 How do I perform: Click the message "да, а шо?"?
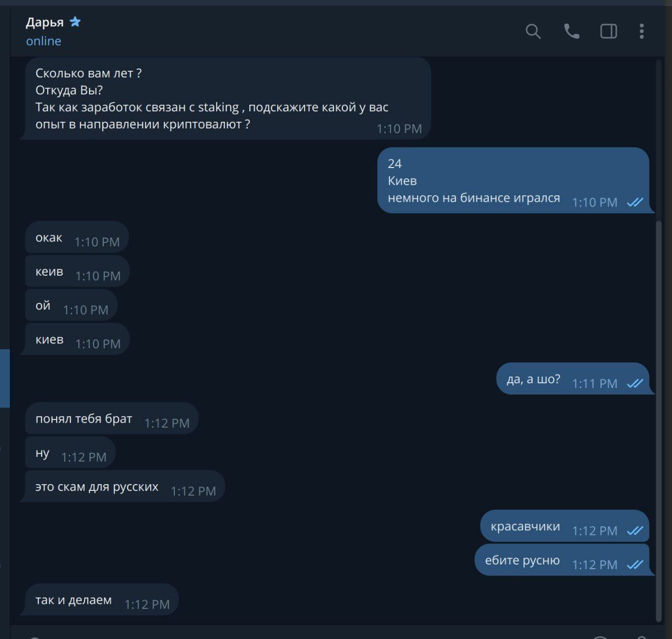point(573,379)
